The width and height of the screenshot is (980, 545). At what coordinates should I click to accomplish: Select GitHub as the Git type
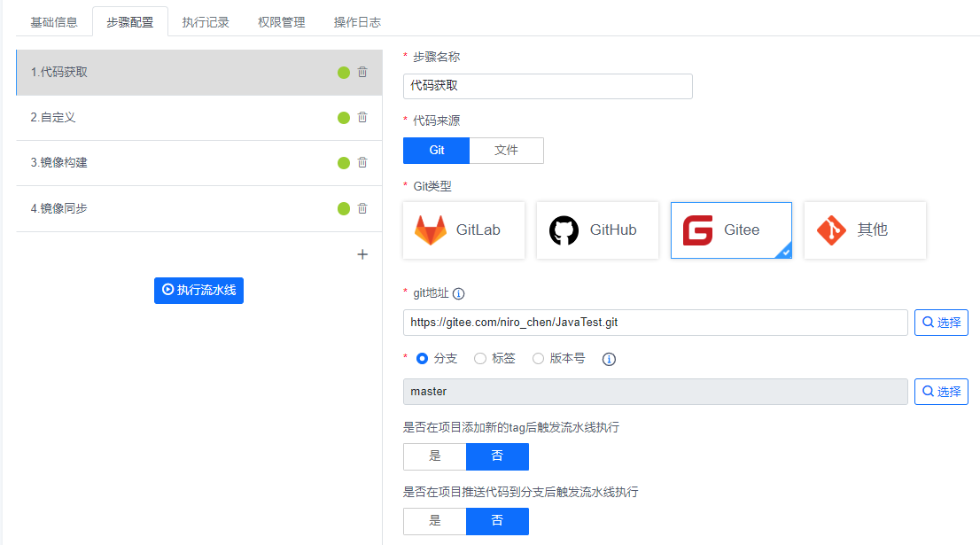point(597,230)
